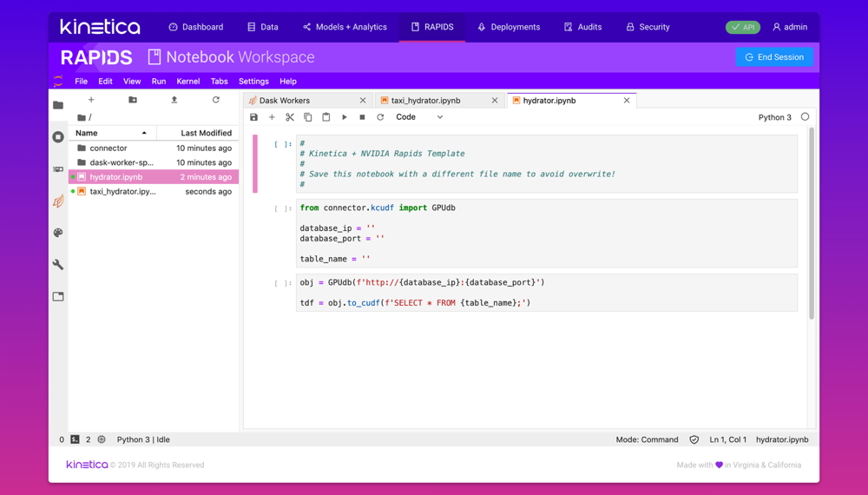Close the hydrator.ipynb tab
868x495 pixels.
tap(627, 100)
